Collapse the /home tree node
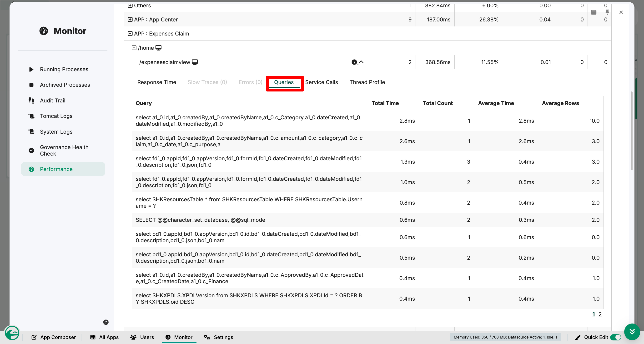The height and width of the screenshot is (344, 644). pyautogui.click(x=134, y=48)
